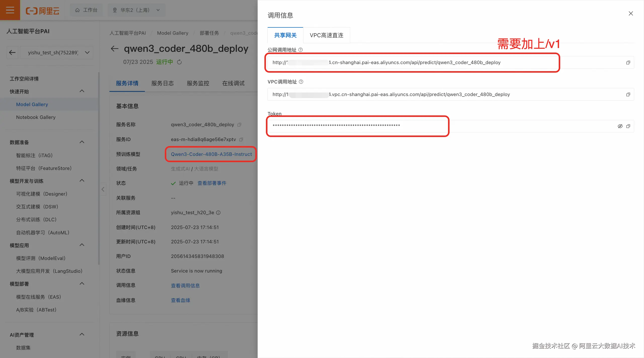The width and height of the screenshot is (644, 358).
Task: Click 查看调用信息 link
Action: click(x=185, y=286)
